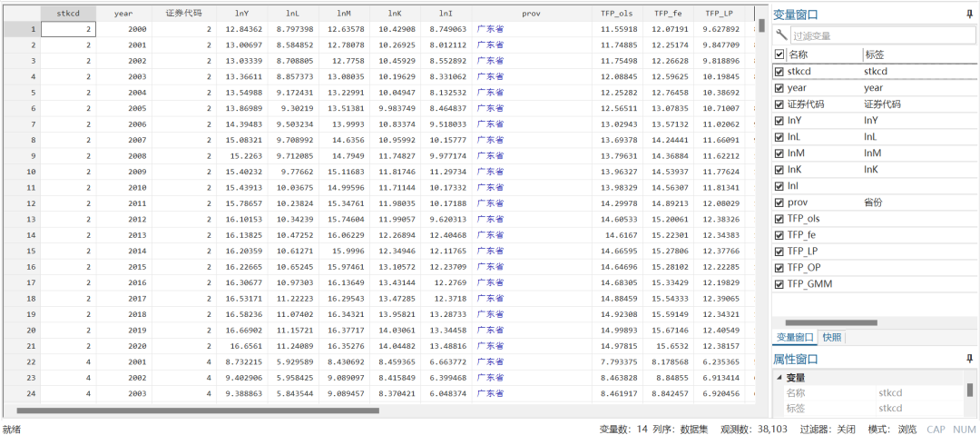
Task: Uncheck the lnM variable checkbox
Action: point(779,153)
